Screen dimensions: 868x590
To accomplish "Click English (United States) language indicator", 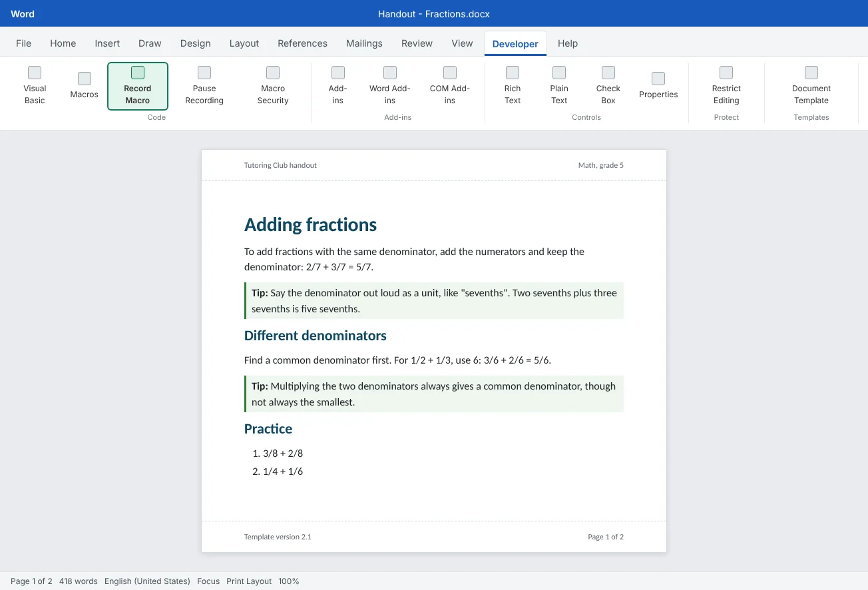I will (147, 581).
